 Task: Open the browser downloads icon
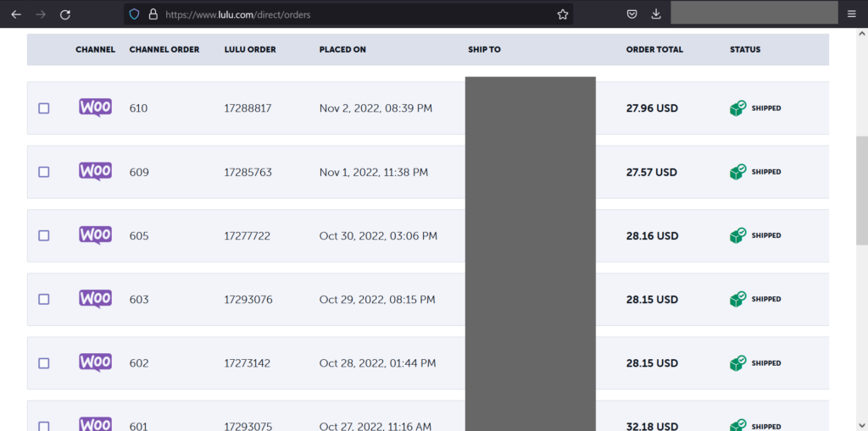[x=656, y=14]
